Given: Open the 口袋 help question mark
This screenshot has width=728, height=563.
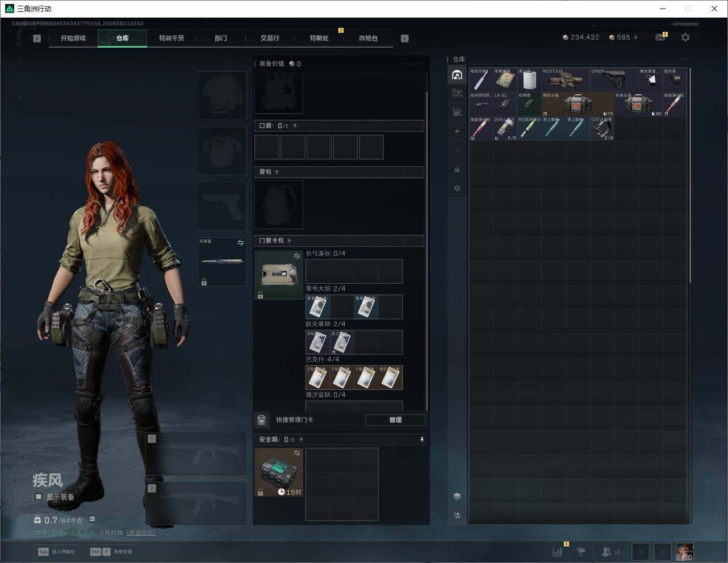Looking at the screenshot, I should tap(295, 126).
